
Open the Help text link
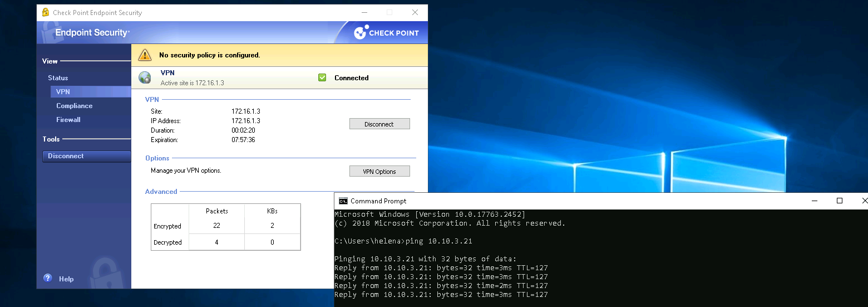(x=66, y=279)
